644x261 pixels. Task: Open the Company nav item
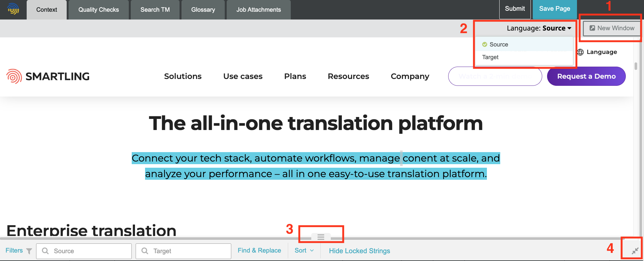[410, 76]
